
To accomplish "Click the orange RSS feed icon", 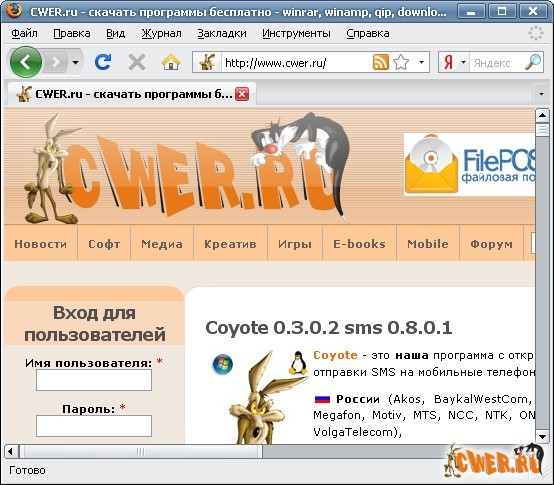I will tap(381, 63).
